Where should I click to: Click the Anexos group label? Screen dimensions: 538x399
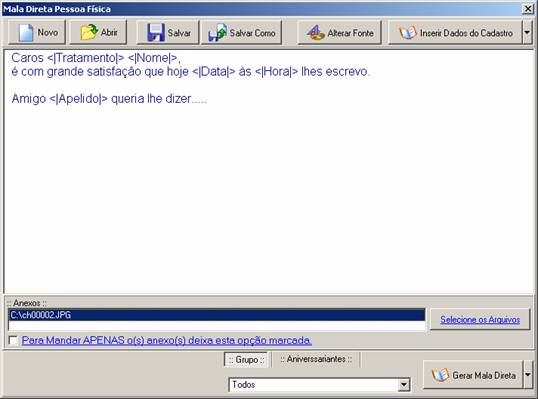[x=27, y=303]
